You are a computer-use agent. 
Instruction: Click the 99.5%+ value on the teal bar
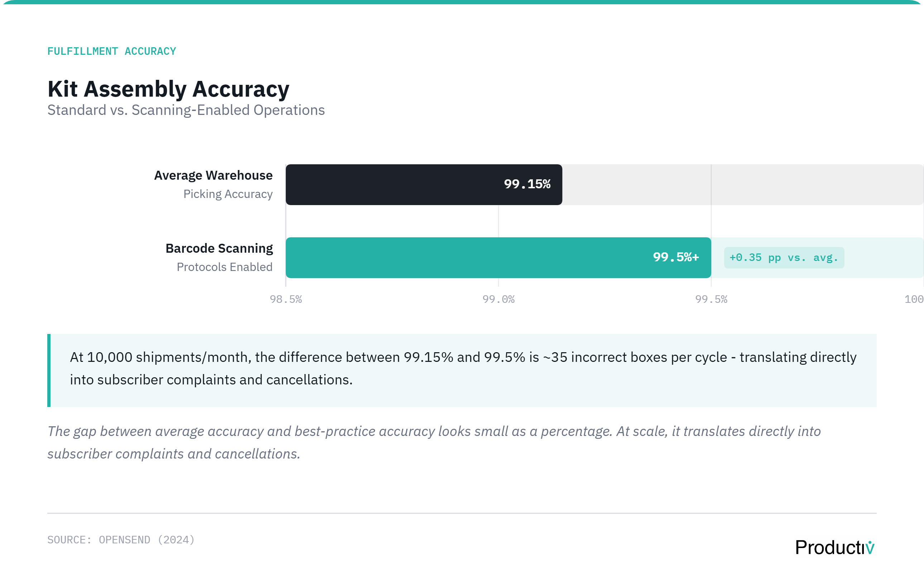(676, 257)
